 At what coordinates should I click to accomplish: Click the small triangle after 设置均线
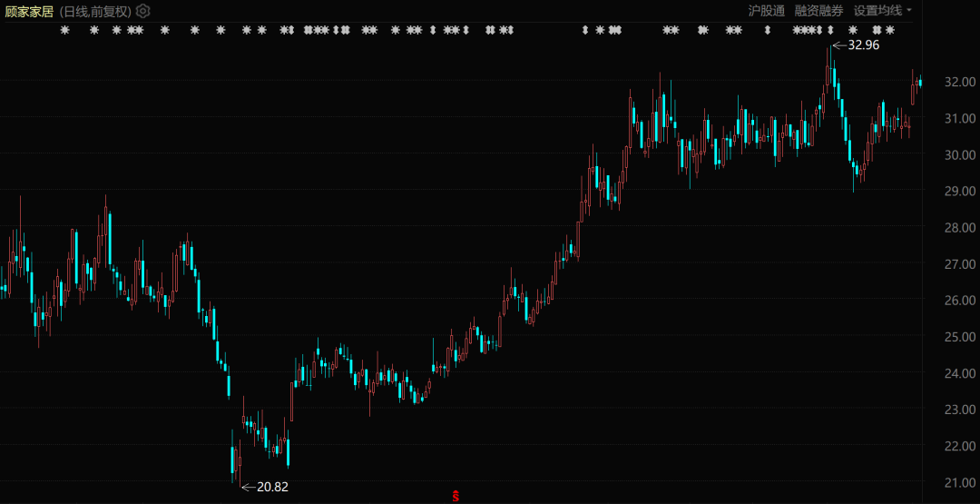pyautogui.click(x=910, y=11)
